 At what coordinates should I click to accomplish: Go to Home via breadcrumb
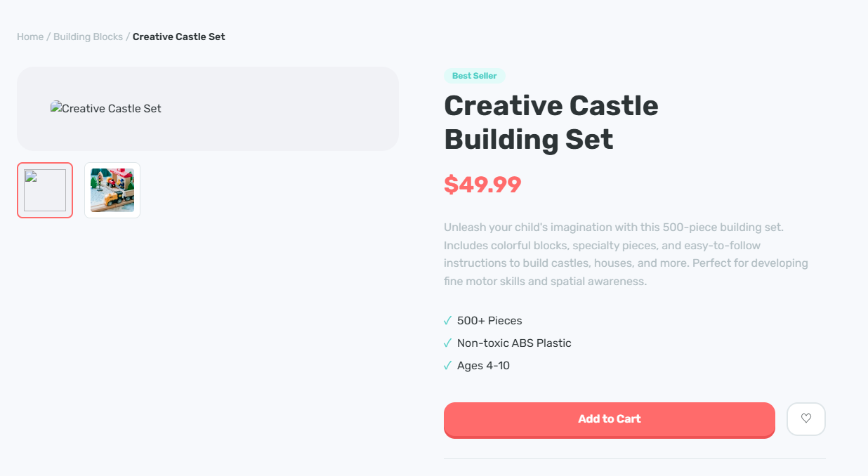pos(30,37)
